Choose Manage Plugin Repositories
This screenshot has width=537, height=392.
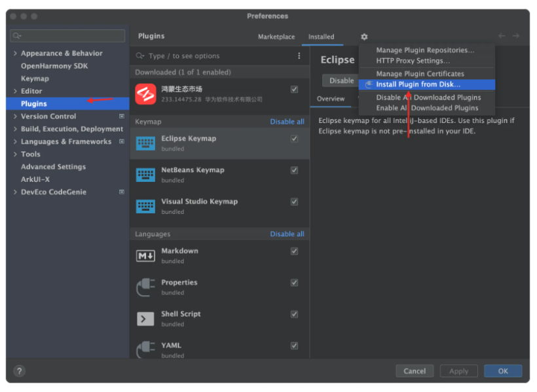427,50
